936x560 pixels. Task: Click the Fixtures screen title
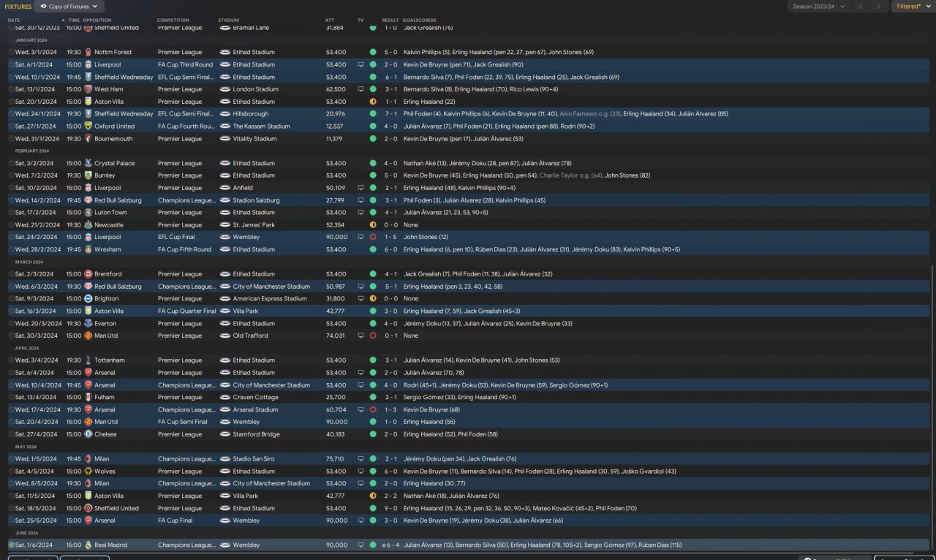pyautogui.click(x=18, y=7)
